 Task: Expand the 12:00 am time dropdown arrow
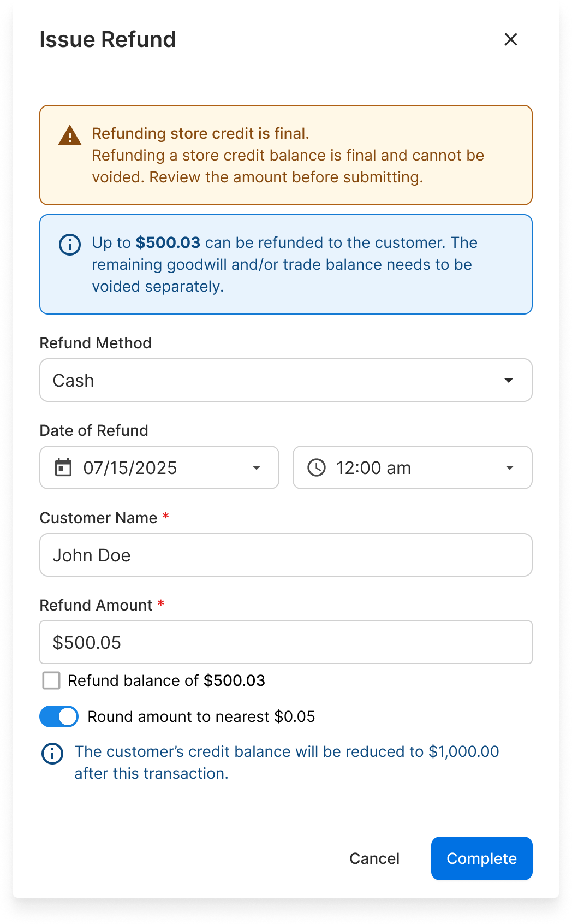coord(510,467)
